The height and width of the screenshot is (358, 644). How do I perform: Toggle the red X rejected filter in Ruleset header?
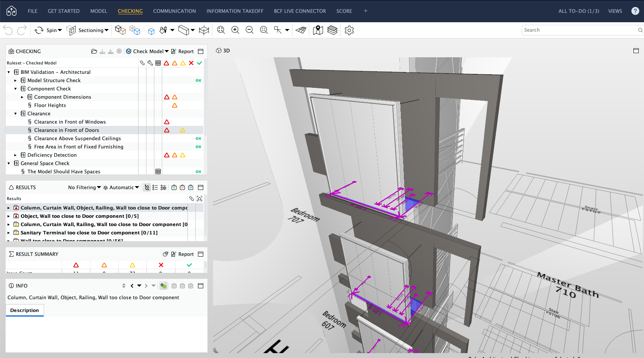(x=191, y=63)
